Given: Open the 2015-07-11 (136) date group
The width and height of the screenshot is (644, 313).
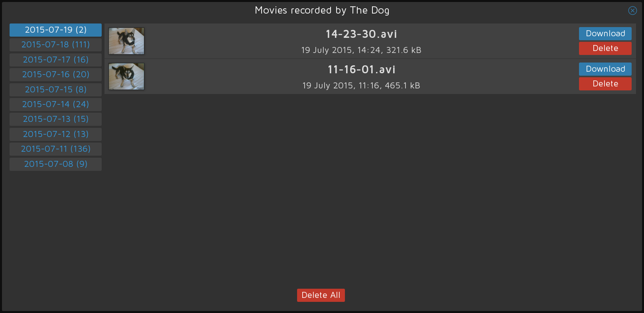Looking at the screenshot, I should coord(56,149).
